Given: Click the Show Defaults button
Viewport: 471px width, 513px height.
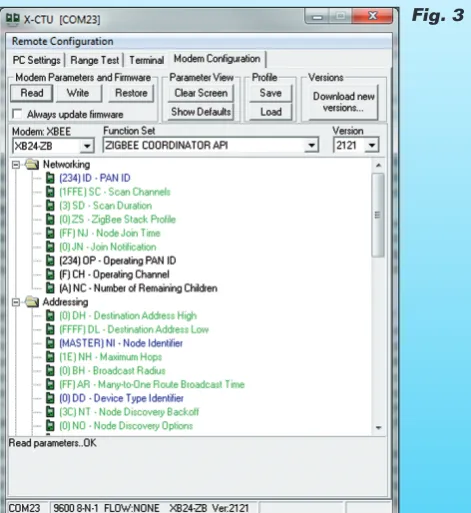Looking at the screenshot, I should pyautogui.click(x=201, y=112).
